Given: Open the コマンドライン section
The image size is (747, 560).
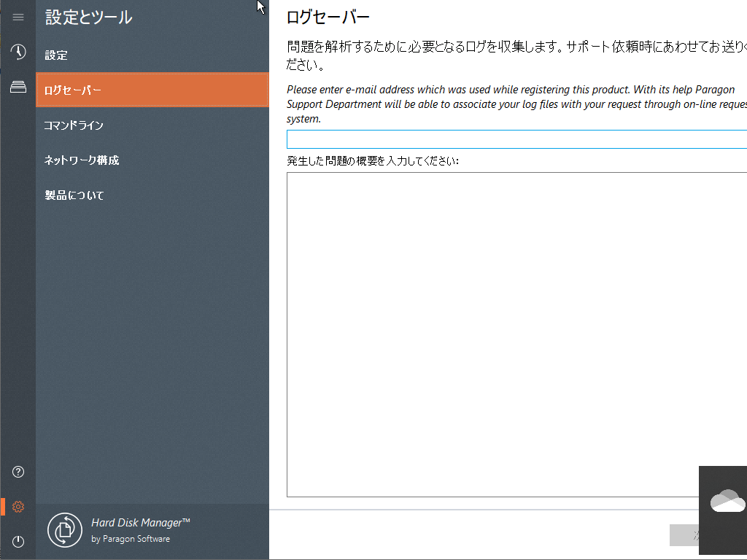Looking at the screenshot, I should 73,125.
